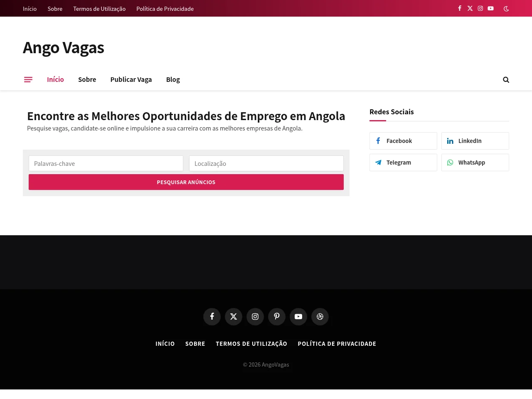The width and height of the screenshot is (532, 399).
Task: Click Sobre in top bar
Action: [x=55, y=9]
